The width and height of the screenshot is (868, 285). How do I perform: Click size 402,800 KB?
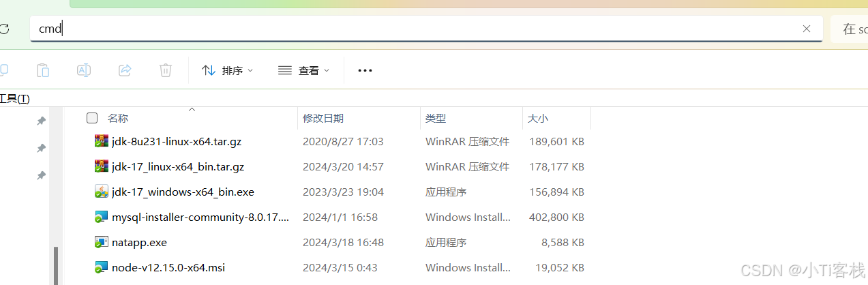pos(556,217)
